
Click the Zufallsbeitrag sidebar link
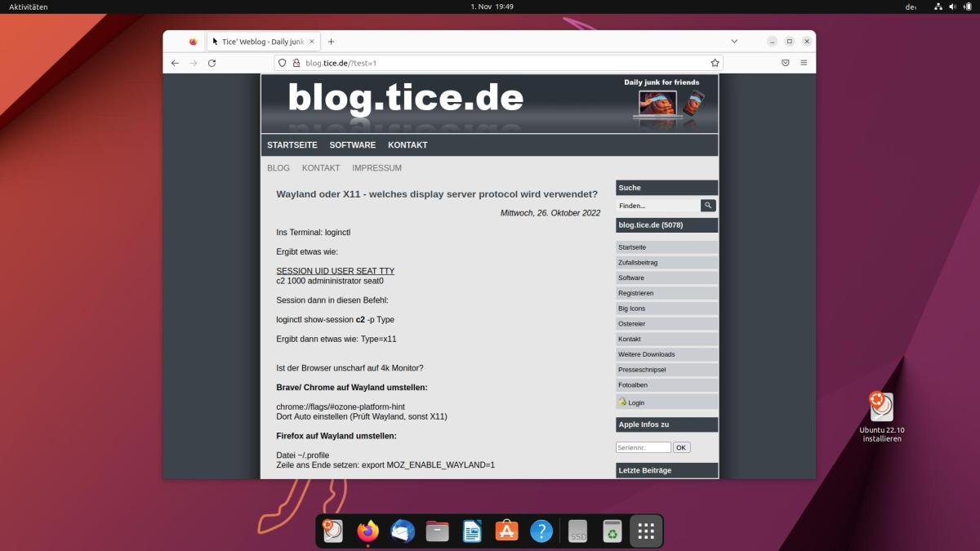638,263
